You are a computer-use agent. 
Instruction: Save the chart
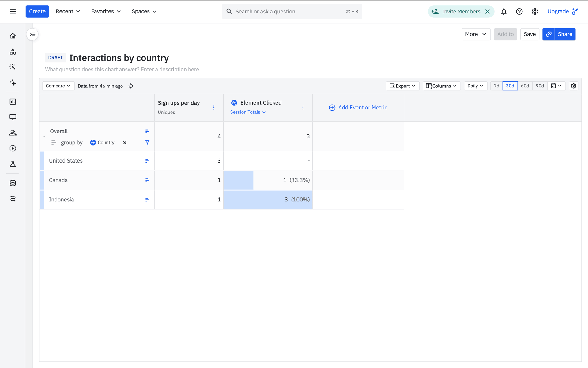pos(530,34)
